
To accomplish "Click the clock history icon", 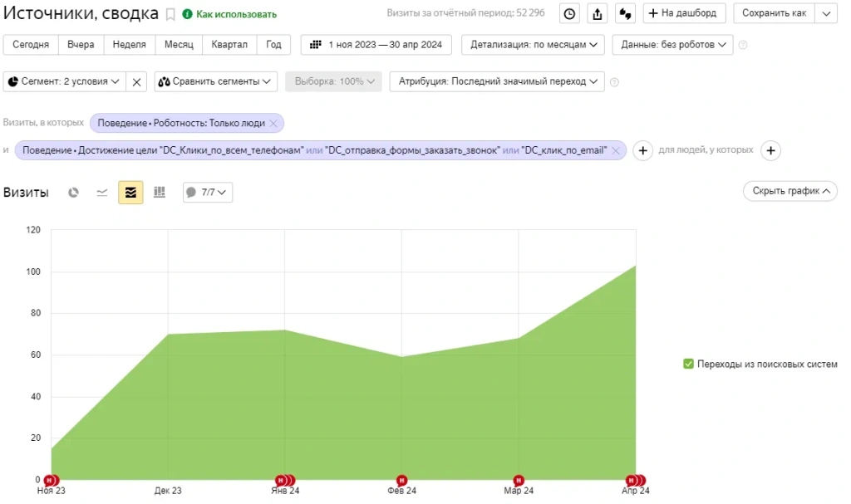I will [x=568, y=13].
